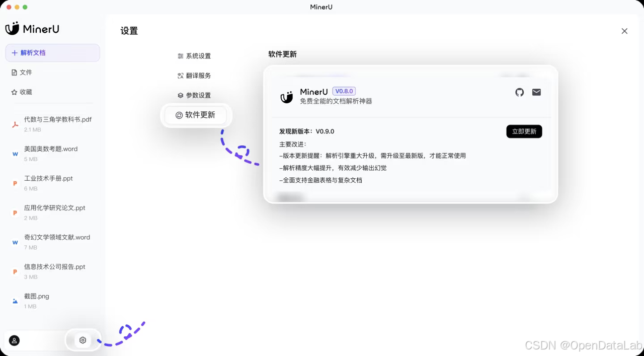Click the V0.8.0 version badge
This screenshot has width=644, height=356.
pyautogui.click(x=344, y=91)
